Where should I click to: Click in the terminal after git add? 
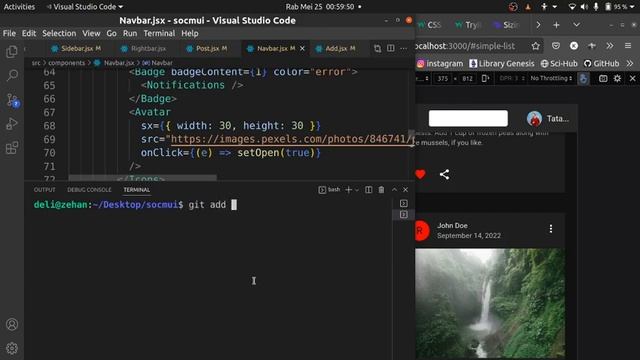[234, 204]
